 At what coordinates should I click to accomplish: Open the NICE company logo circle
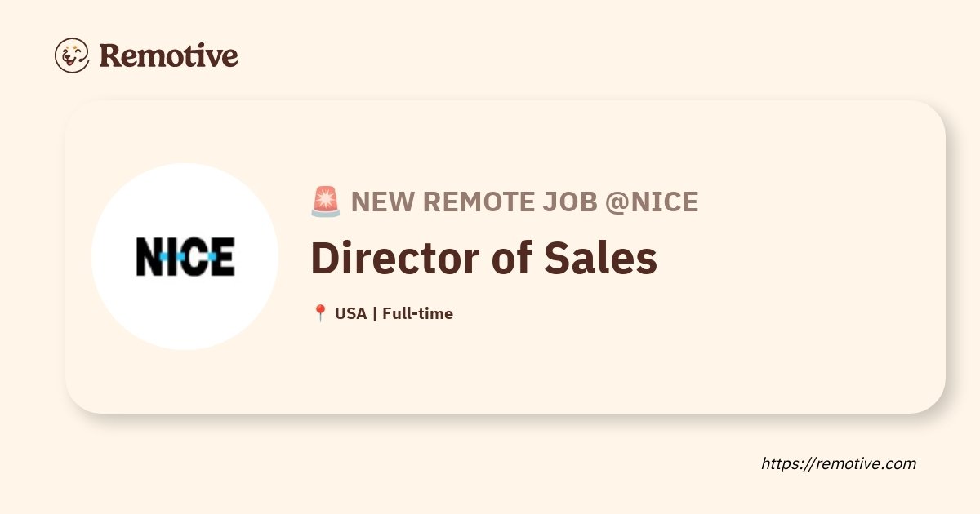coord(185,256)
